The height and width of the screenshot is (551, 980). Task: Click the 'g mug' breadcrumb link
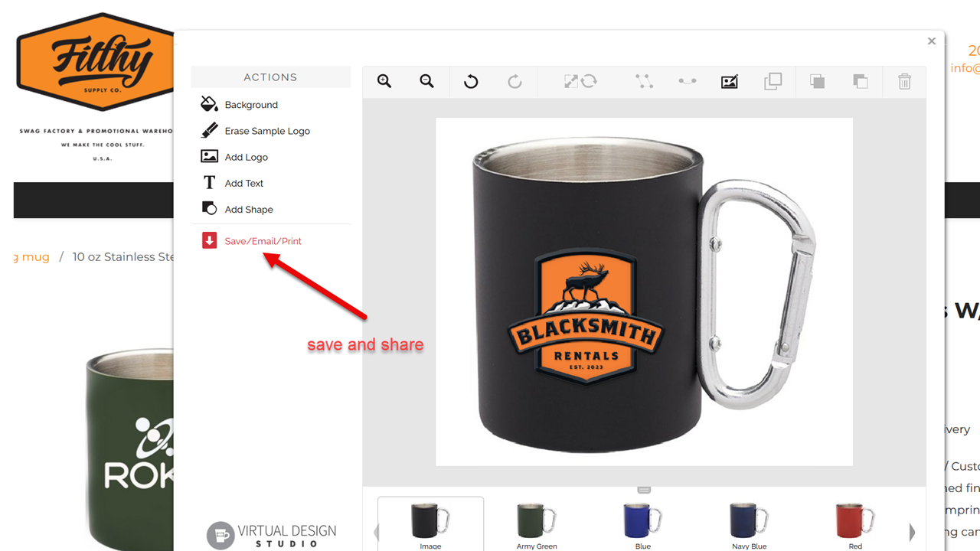tap(31, 257)
